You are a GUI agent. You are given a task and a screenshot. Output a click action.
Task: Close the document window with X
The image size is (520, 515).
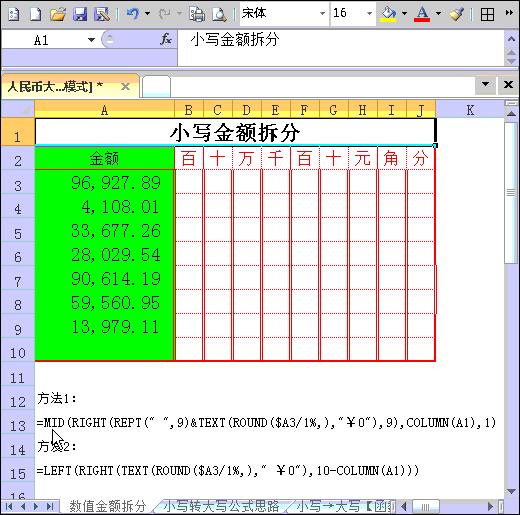508,84
